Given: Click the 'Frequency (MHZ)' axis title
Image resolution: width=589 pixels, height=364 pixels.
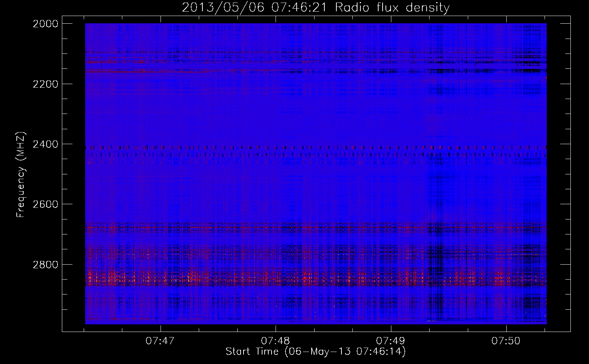Looking at the screenshot, I should pos(21,174).
